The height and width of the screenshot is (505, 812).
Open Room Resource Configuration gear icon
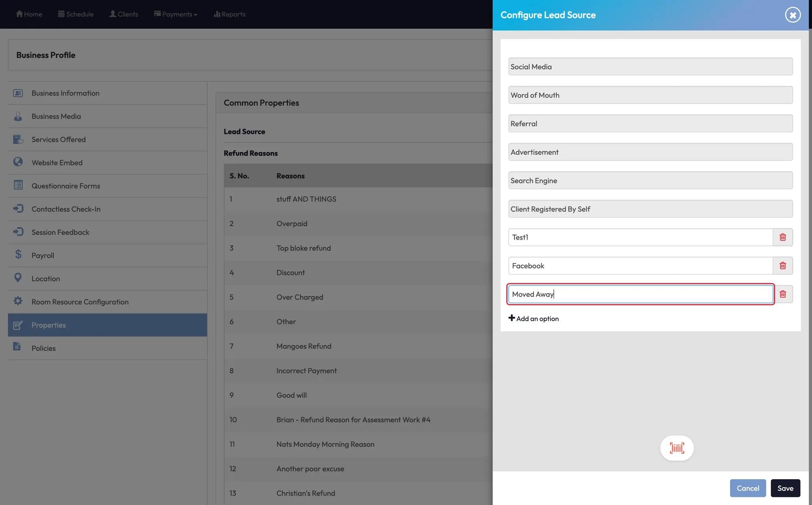point(18,301)
